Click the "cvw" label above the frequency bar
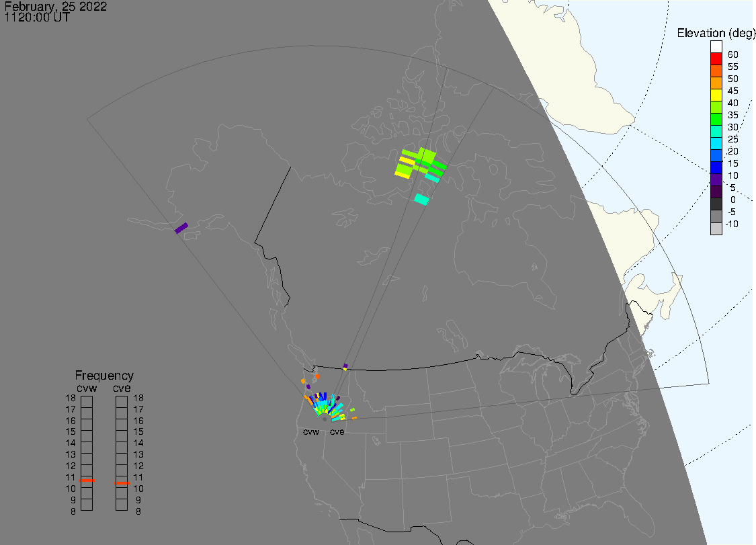 pyautogui.click(x=87, y=388)
